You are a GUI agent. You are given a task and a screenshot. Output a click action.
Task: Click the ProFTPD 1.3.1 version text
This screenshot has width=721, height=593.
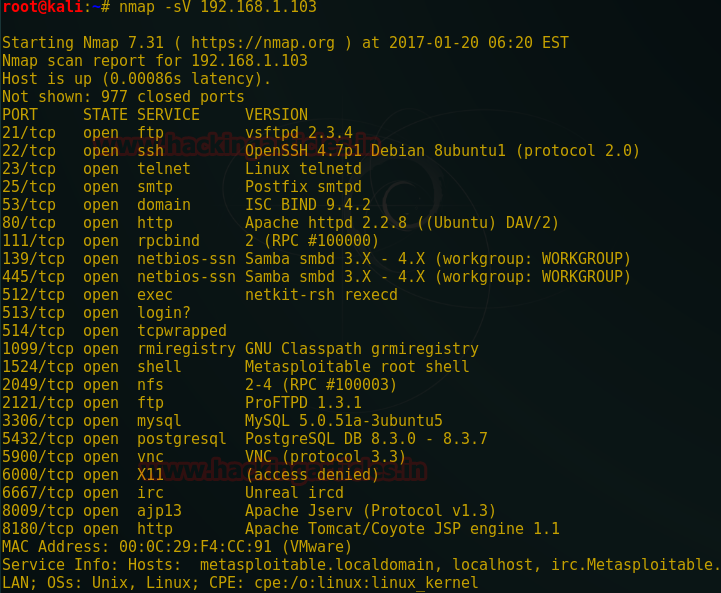303,403
